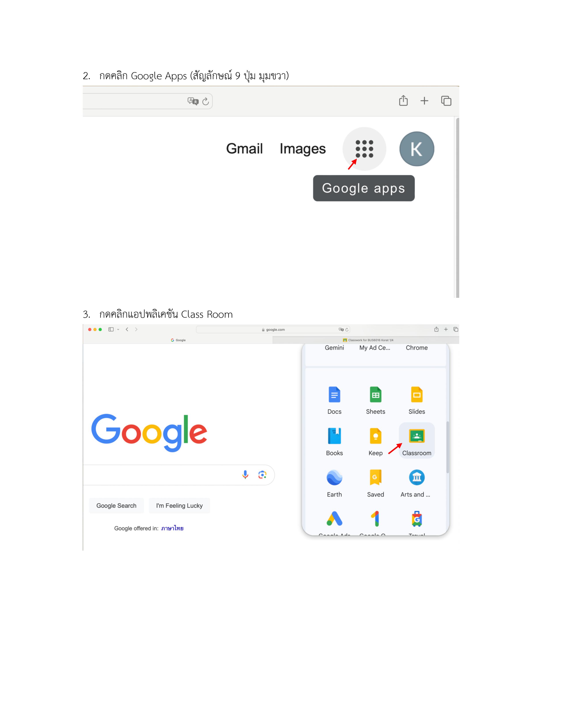Open Google Earth app
This screenshot has height=728, width=563.
[334, 483]
